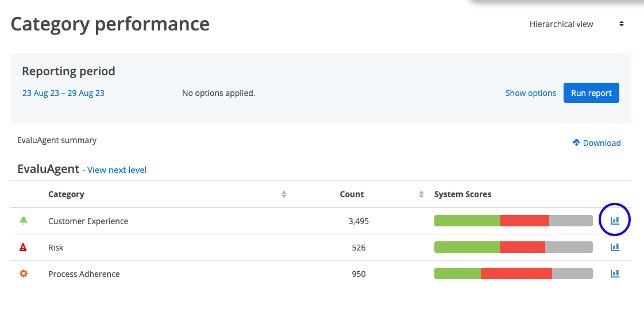
Task: Open the 23 Aug 23 – 29 Aug 23 date range
Action: tap(63, 93)
